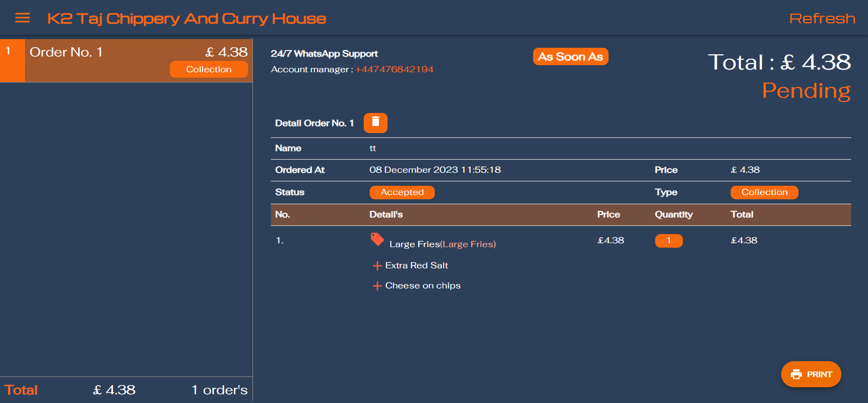Click the Detail's column header
This screenshot has height=403, width=868.
click(386, 215)
